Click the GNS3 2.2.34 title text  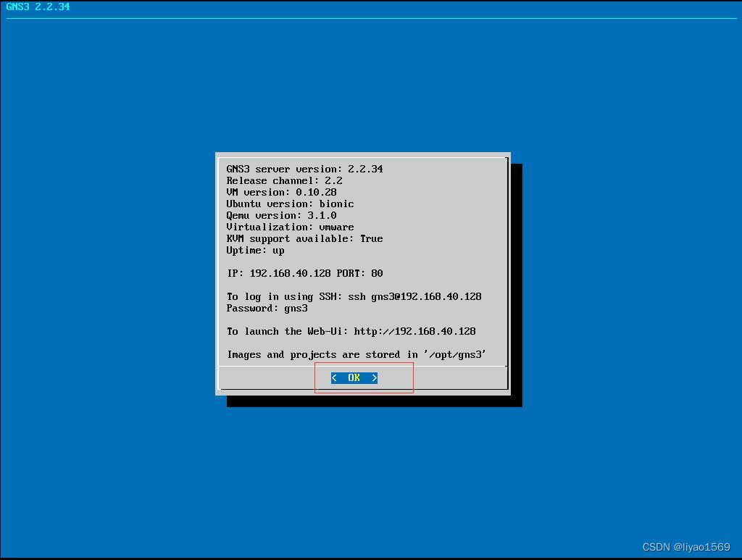(38, 7)
